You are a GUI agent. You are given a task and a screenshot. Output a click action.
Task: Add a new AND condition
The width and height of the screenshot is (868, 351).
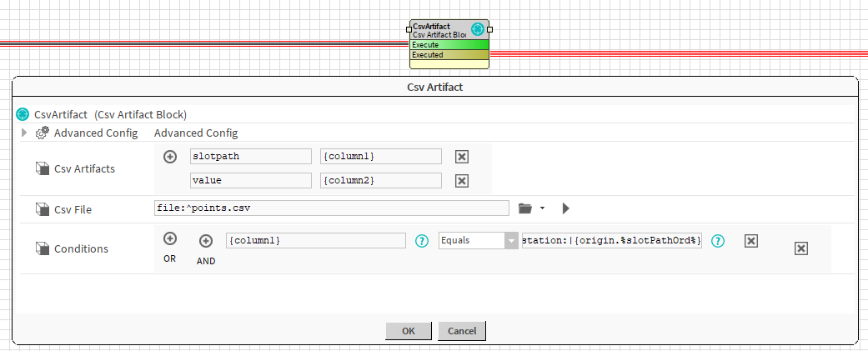206,241
